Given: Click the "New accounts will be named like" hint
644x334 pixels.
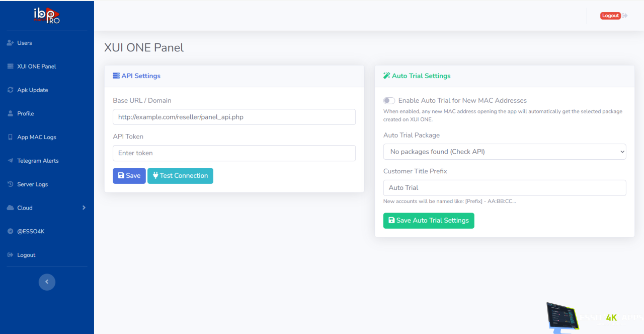Looking at the screenshot, I should [449, 201].
